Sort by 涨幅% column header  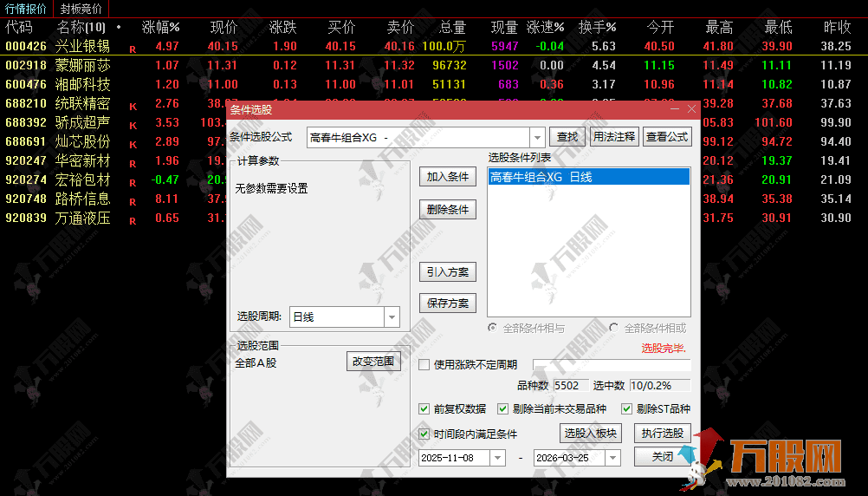(160, 27)
